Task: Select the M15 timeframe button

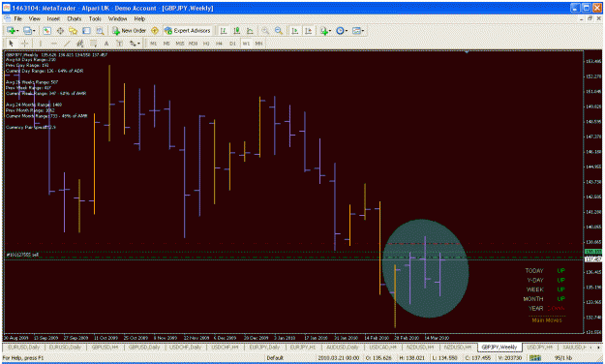Action: [180, 44]
